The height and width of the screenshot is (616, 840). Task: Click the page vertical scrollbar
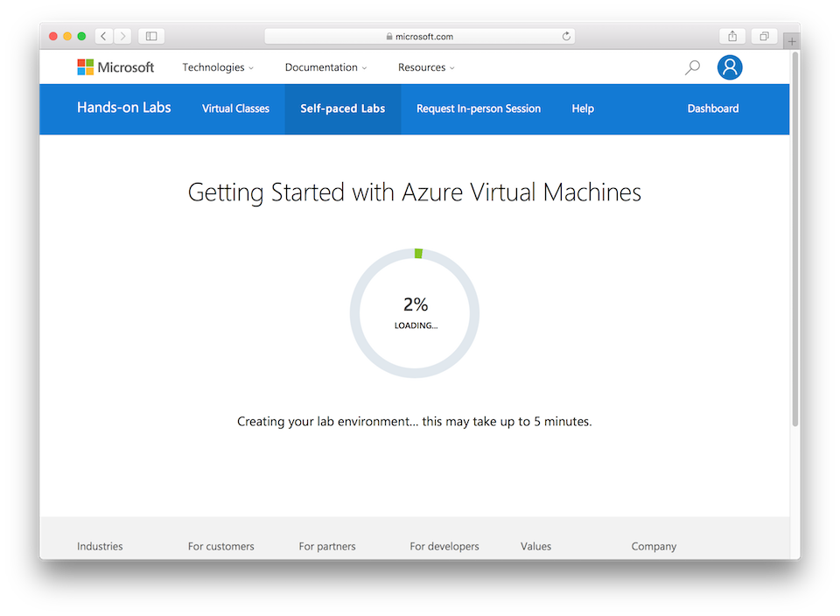click(795, 239)
